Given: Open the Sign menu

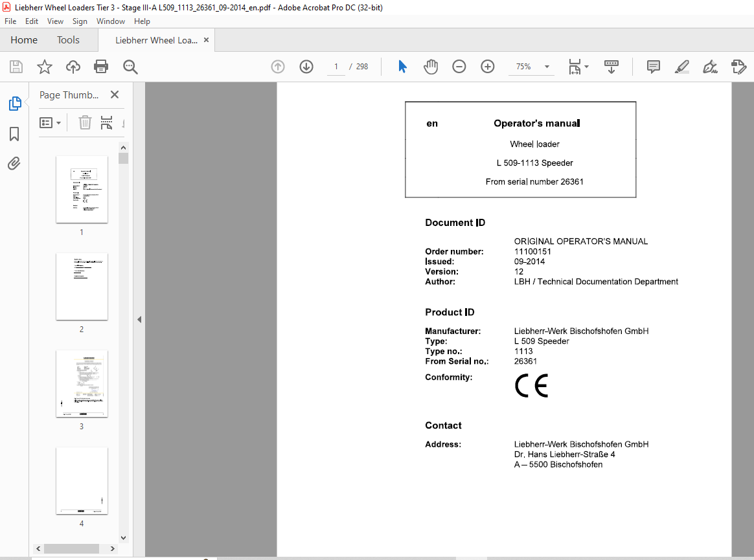Looking at the screenshot, I should pos(80,21).
